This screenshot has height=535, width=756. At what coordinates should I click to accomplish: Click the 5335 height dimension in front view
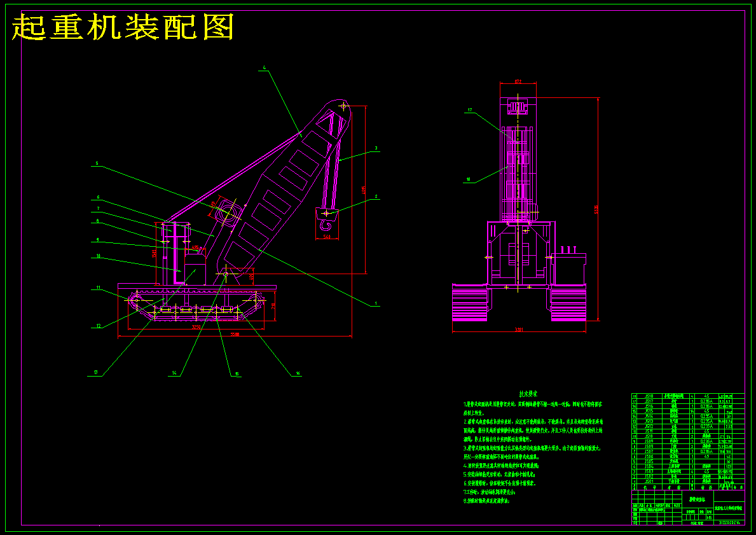pyautogui.click(x=596, y=209)
